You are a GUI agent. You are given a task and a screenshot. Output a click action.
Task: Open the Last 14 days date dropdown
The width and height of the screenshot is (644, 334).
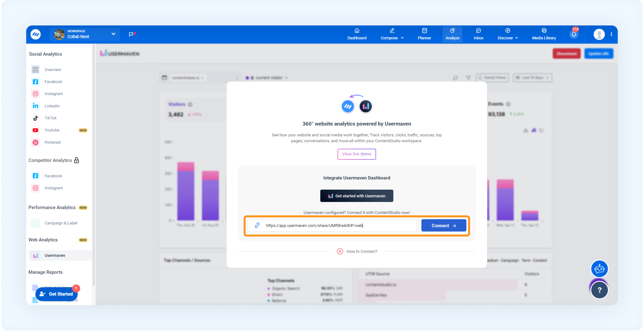point(532,78)
